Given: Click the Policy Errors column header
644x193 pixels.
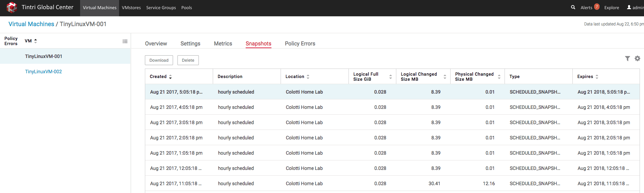Looking at the screenshot, I should (x=11, y=41).
